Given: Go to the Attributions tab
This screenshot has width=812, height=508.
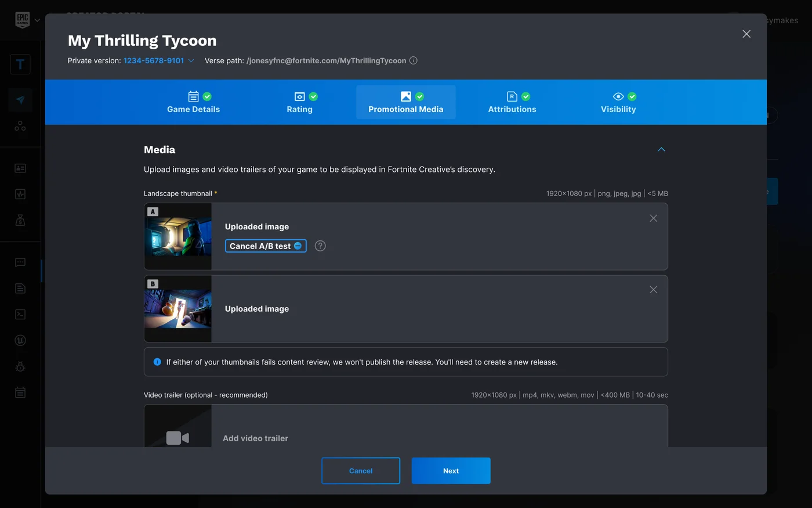Looking at the screenshot, I should pos(512,102).
